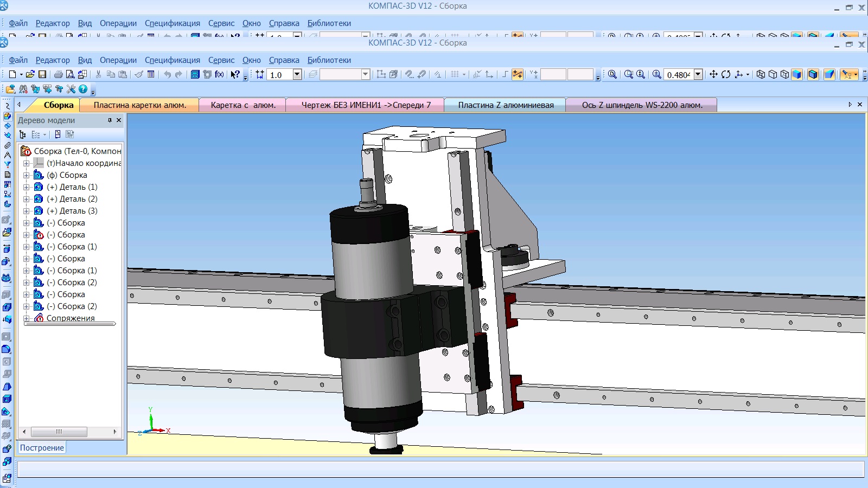This screenshot has height=488, width=868.
Task: Close the Дерево модели panel
Action: tap(119, 120)
